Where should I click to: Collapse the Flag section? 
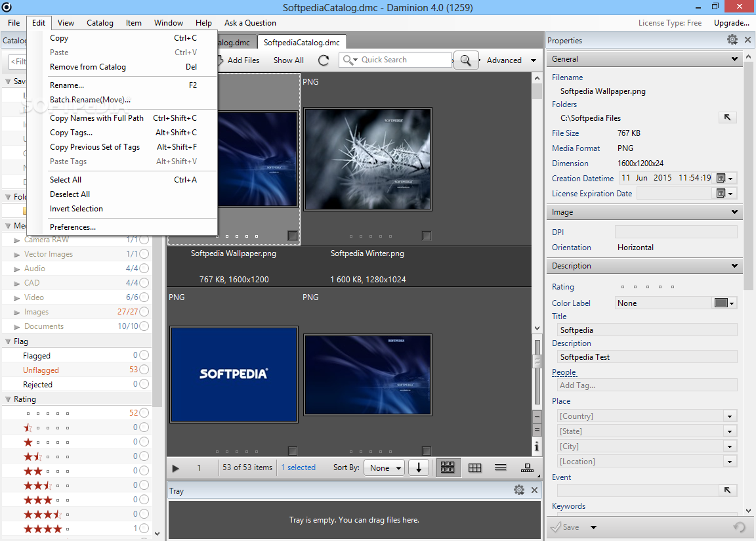[x=8, y=341]
